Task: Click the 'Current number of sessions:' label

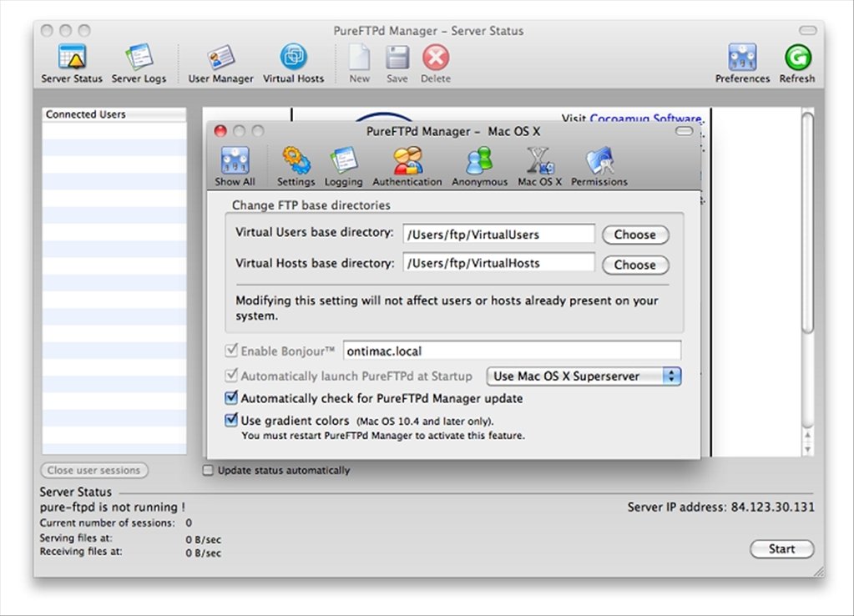Action: (x=108, y=523)
